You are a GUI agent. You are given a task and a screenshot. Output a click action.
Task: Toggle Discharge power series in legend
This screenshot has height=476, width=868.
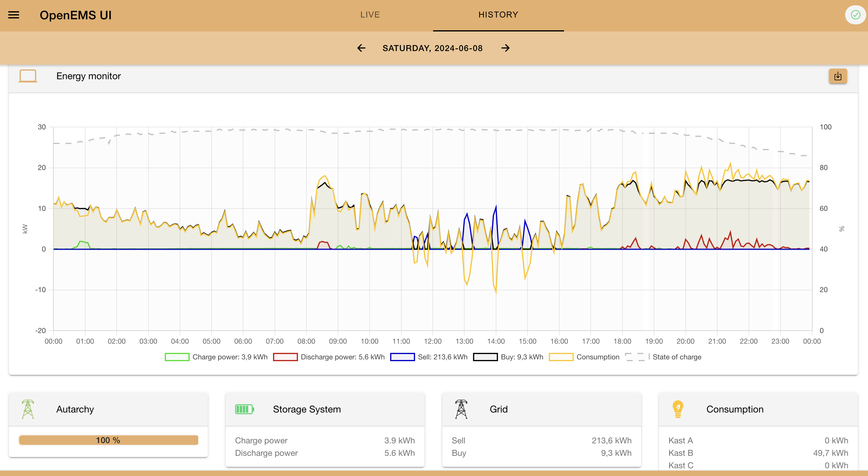329,357
